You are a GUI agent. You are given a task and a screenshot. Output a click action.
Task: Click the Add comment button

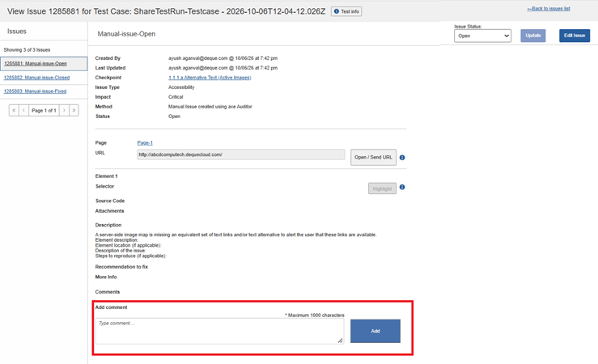tap(375, 331)
